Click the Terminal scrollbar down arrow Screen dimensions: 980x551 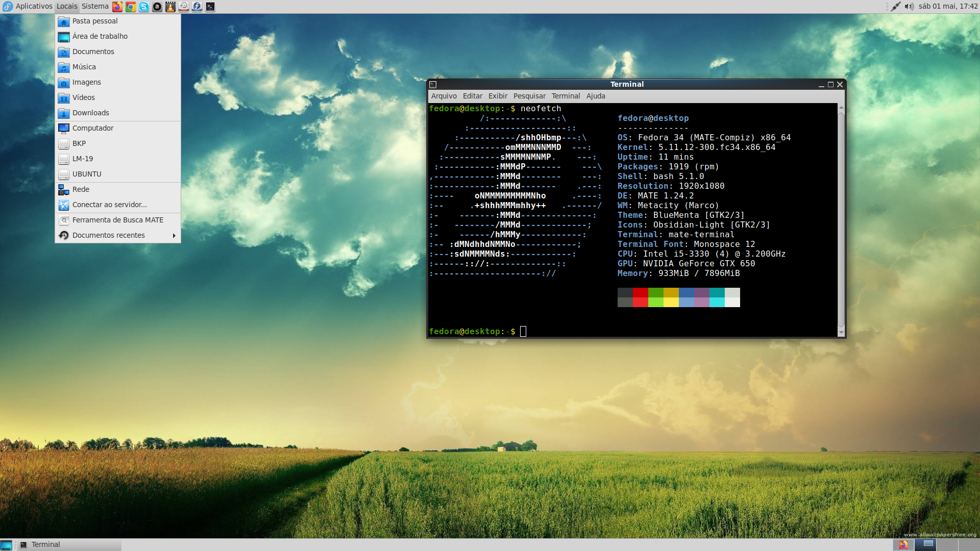click(841, 333)
